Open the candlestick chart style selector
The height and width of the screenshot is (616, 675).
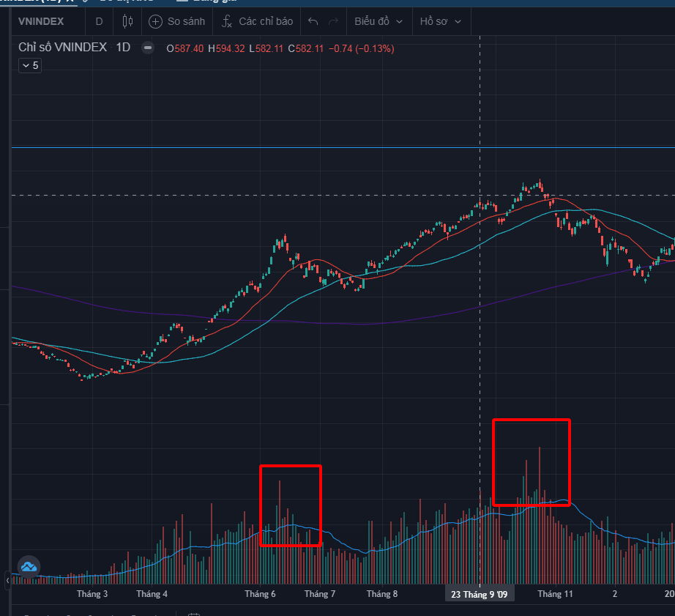click(x=127, y=21)
